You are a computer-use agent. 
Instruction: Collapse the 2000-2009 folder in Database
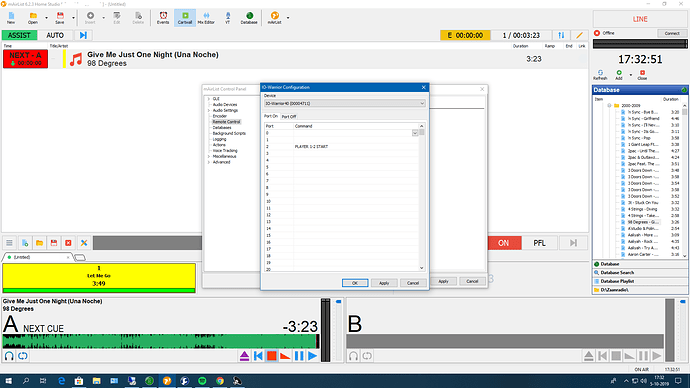609,106
